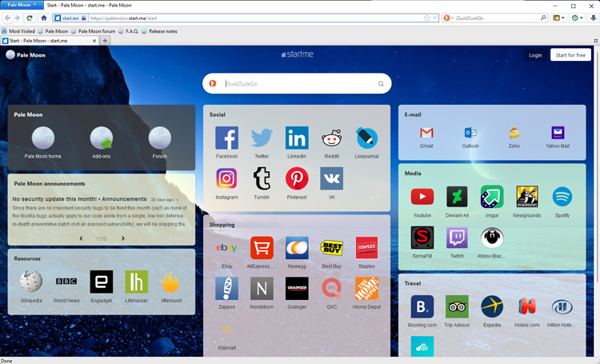Screen dimensions: 600x364
Task: Open the BBC World News icon
Action: pyautogui.click(x=66, y=282)
